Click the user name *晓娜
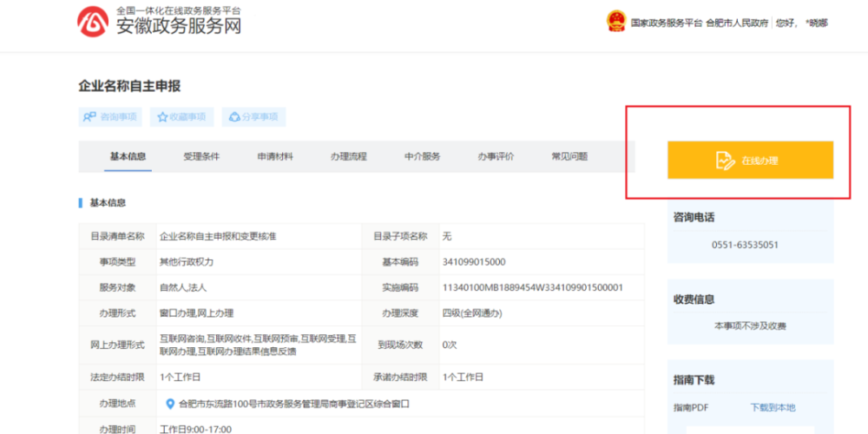 tap(817, 23)
